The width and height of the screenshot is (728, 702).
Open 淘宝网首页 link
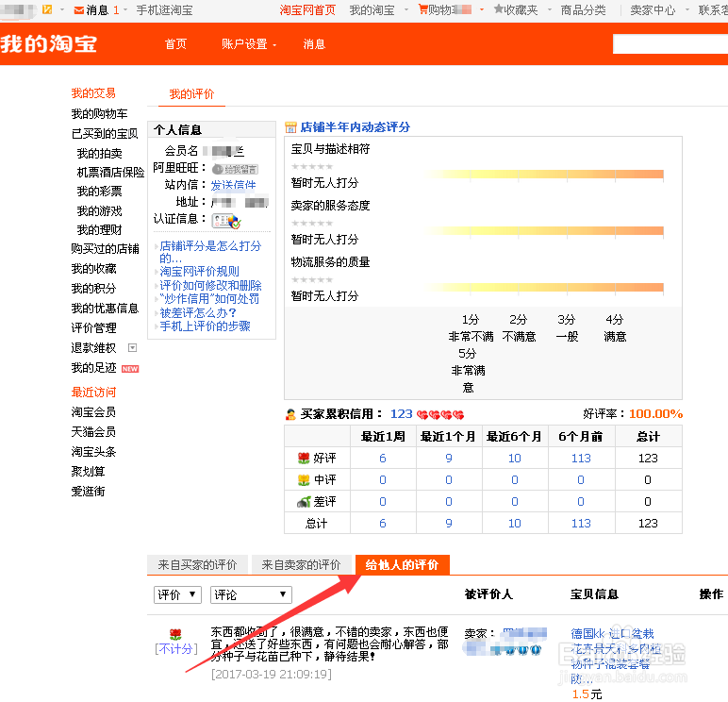[x=307, y=9]
